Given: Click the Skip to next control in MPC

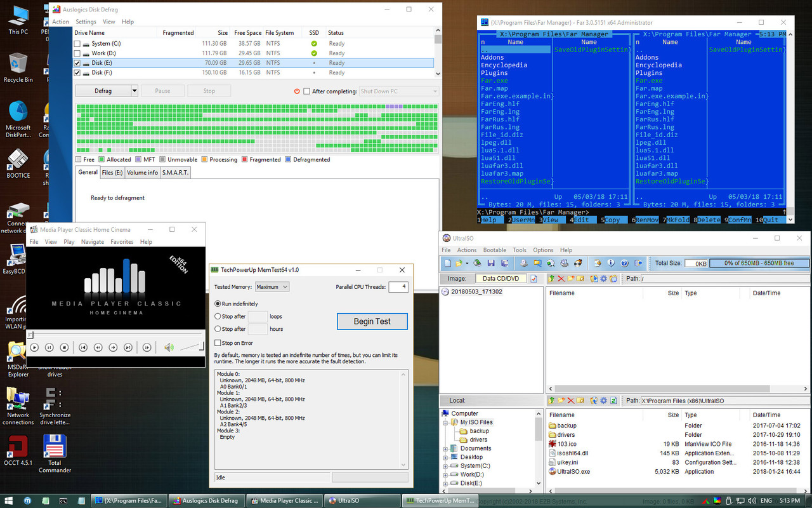Looking at the screenshot, I should [128, 347].
